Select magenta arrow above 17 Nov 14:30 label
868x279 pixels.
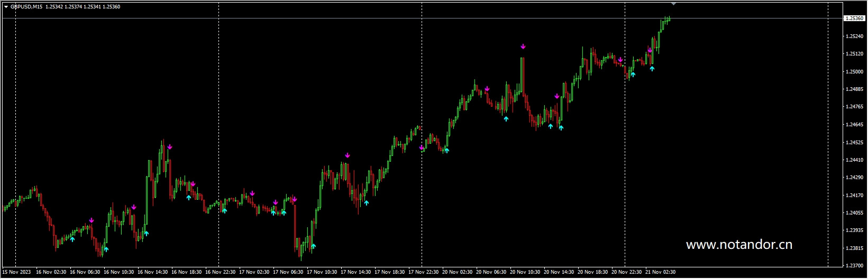coord(348,155)
